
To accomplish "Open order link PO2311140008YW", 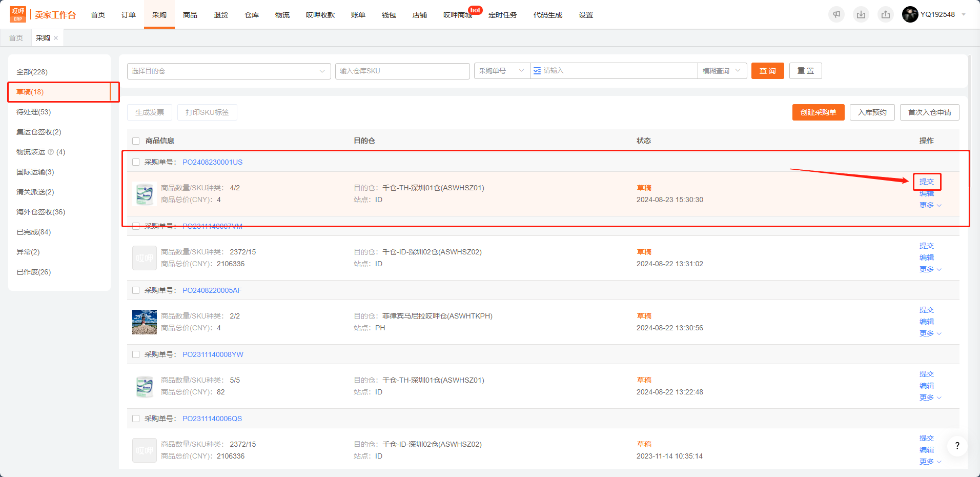I will (213, 354).
